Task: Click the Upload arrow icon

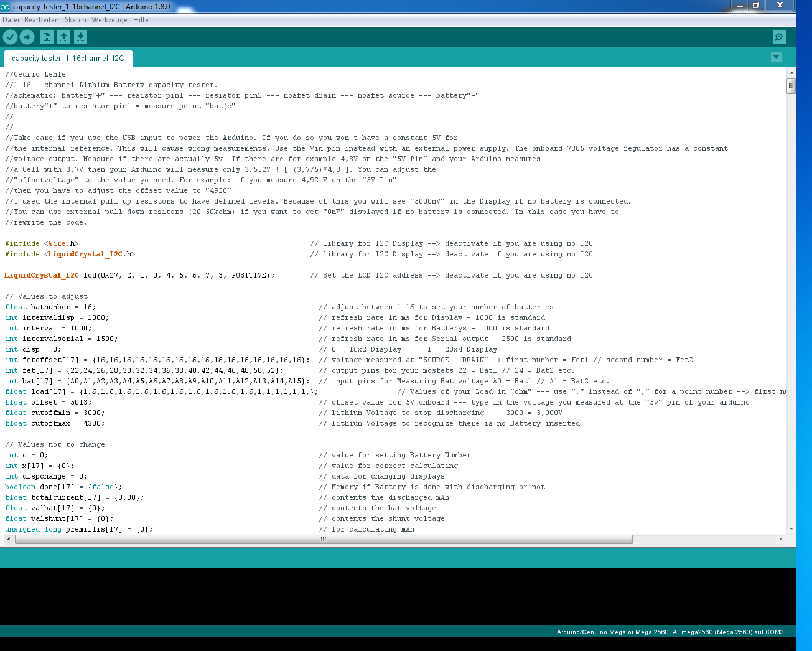Action: point(27,37)
